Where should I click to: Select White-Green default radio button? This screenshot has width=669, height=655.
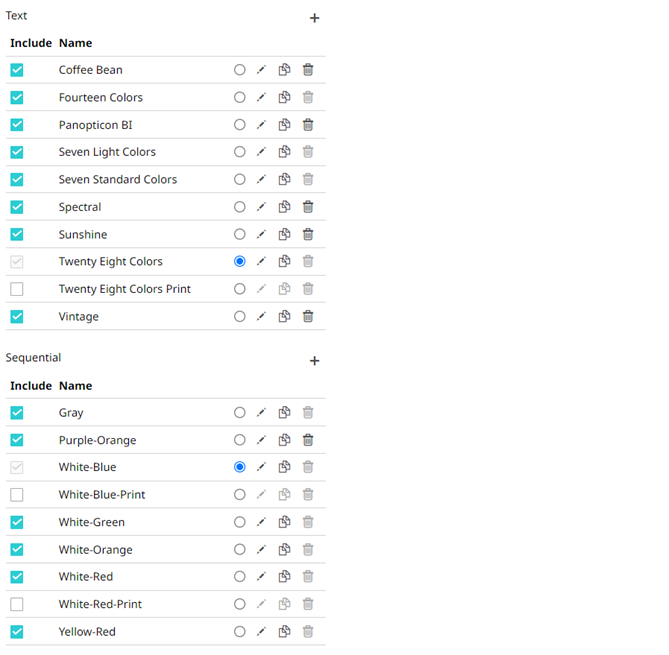(240, 522)
